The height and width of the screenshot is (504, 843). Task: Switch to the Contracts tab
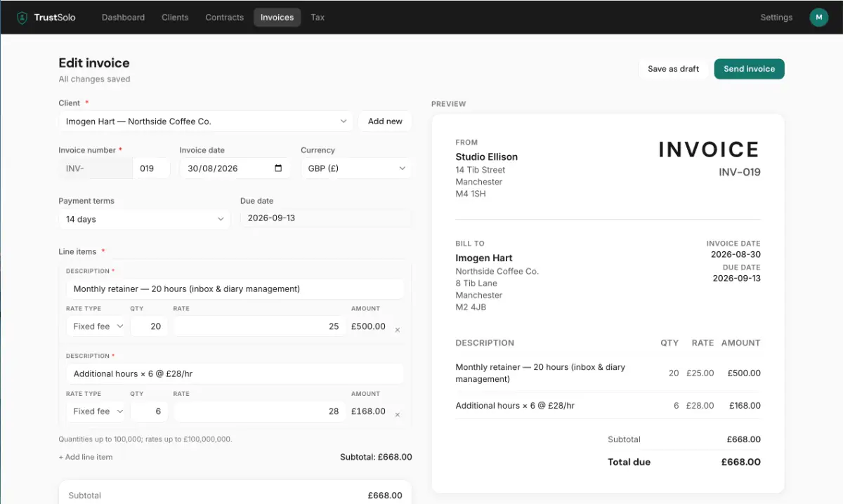[225, 18]
